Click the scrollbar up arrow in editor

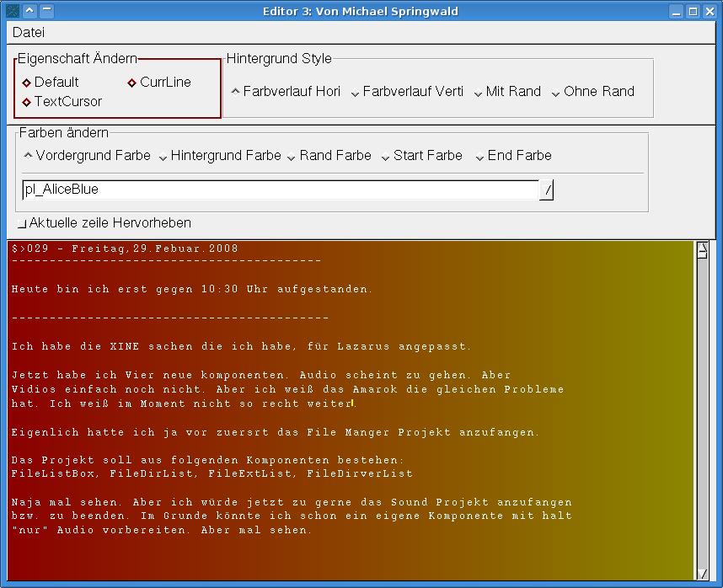pos(703,249)
